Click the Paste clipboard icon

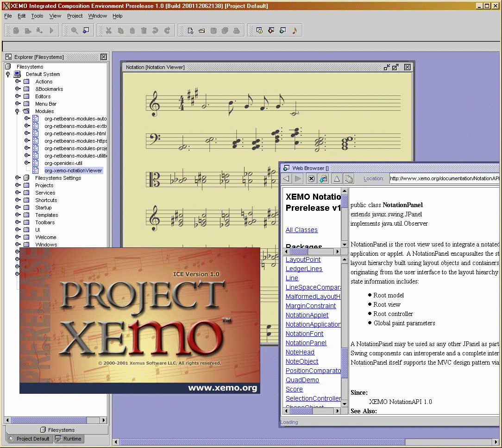(132, 31)
